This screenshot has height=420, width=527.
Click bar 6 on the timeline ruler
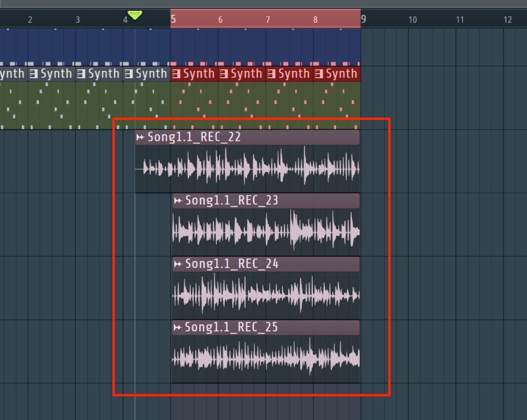click(220, 20)
